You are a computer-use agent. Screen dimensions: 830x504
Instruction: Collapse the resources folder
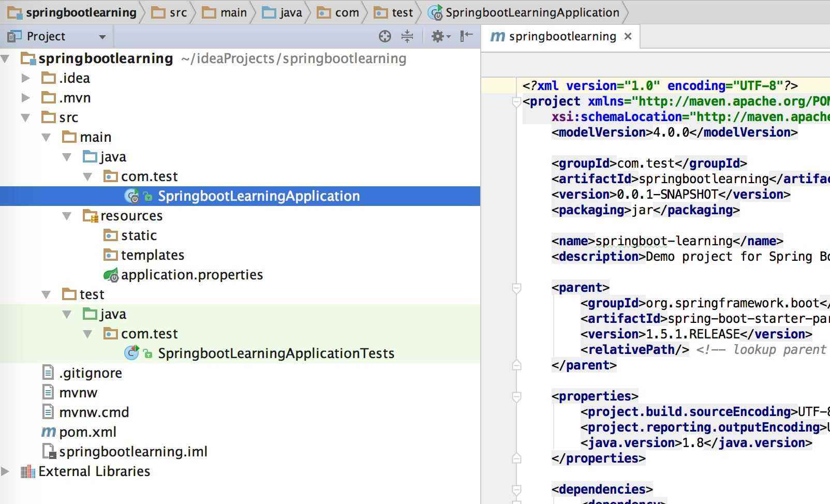tap(67, 216)
